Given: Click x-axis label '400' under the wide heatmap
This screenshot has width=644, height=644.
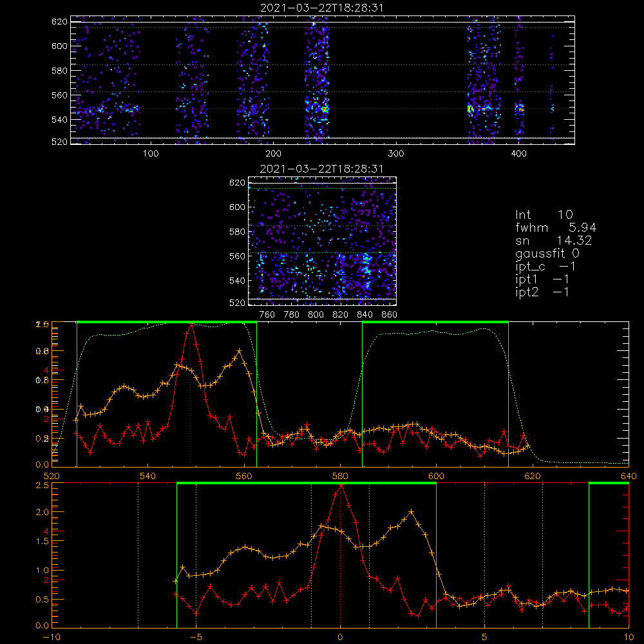Looking at the screenshot, I should tap(518, 154).
